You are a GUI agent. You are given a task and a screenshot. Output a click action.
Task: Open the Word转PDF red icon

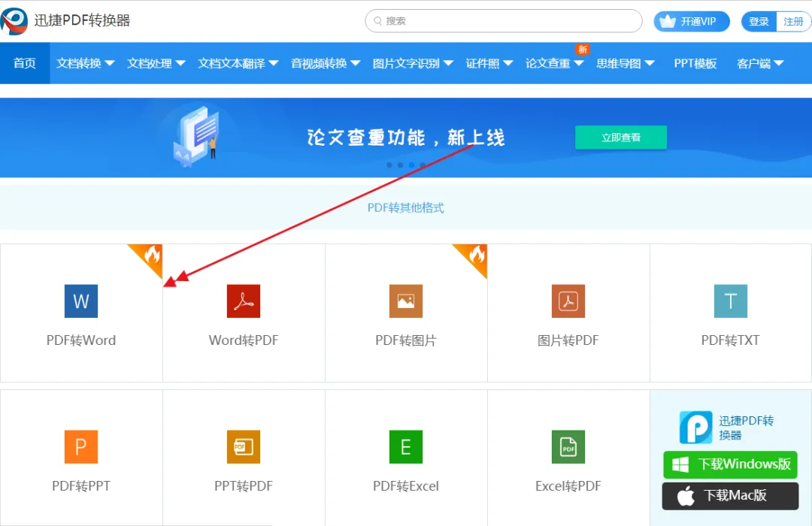(244, 301)
